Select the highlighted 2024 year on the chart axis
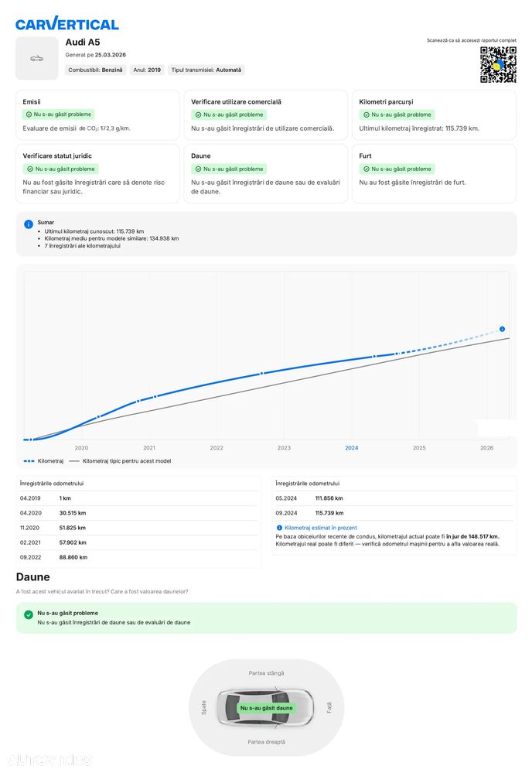532x773 pixels. [352, 448]
